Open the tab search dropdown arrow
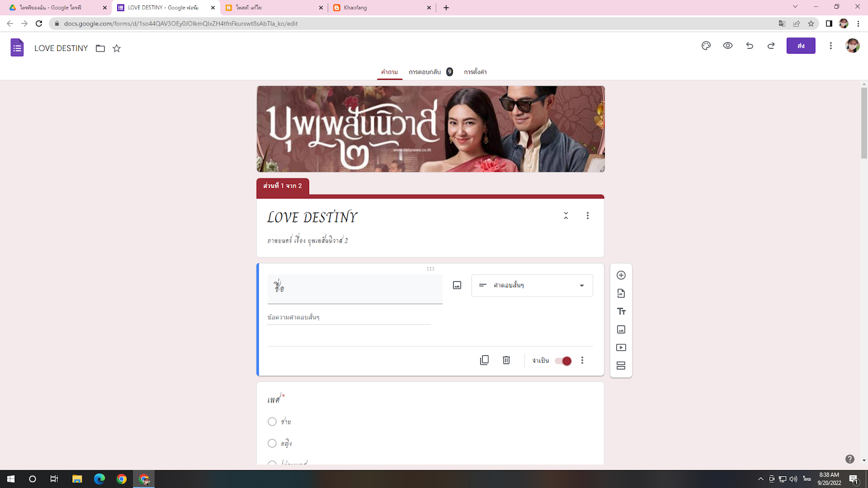868x488 pixels. coord(795,7)
